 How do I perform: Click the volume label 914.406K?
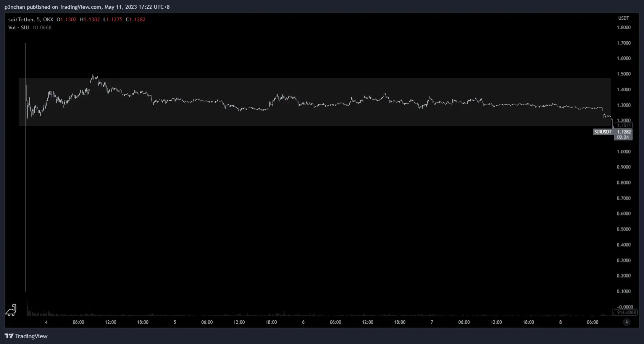point(625,312)
